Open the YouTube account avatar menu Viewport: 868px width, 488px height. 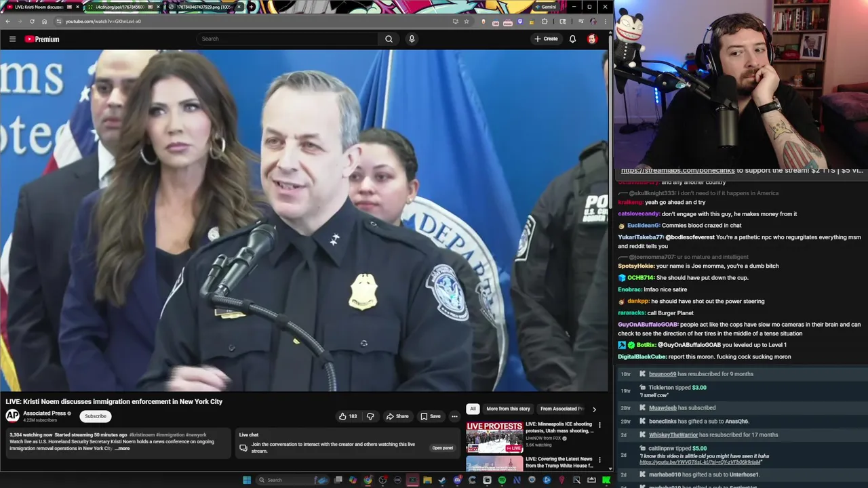tap(592, 39)
